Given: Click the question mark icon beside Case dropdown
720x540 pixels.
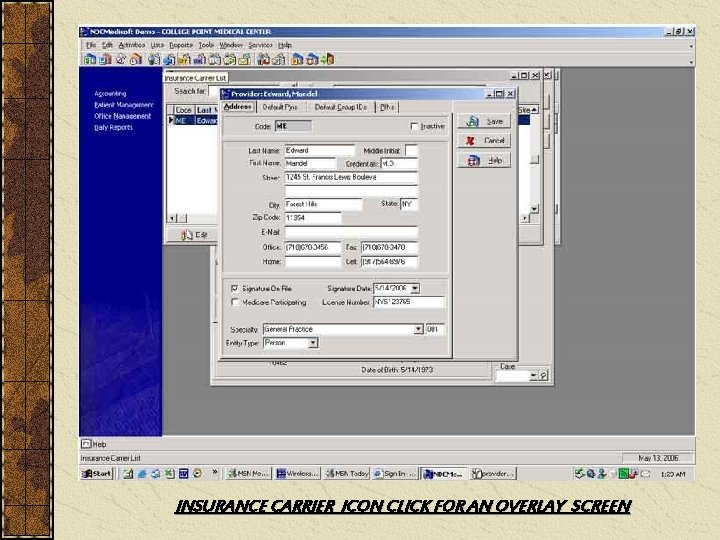Looking at the screenshot, I should [543, 376].
